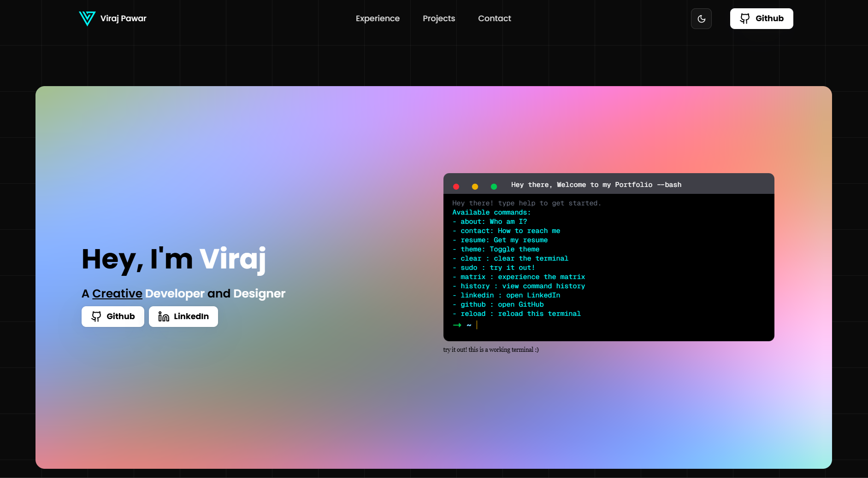Click the 'matrix' command line in terminal
868x478 pixels.
point(522,277)
